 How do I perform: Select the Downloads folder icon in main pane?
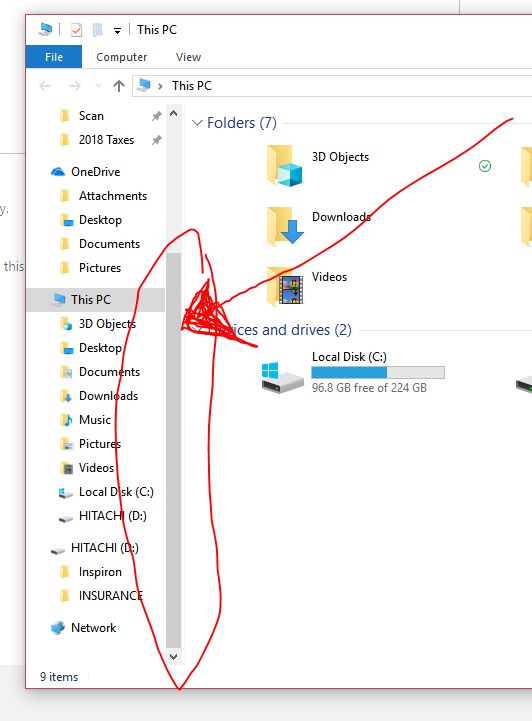click(284, 225)
